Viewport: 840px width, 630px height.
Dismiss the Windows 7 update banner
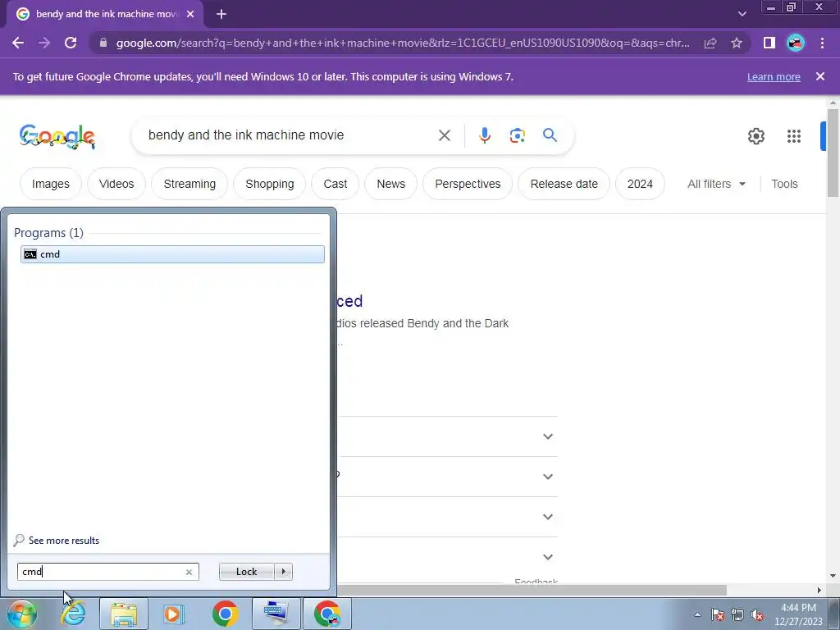(820, 76)
